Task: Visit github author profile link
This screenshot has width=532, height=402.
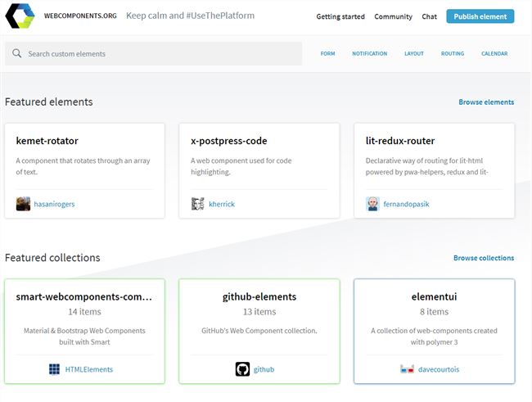Action: point(264,369)
